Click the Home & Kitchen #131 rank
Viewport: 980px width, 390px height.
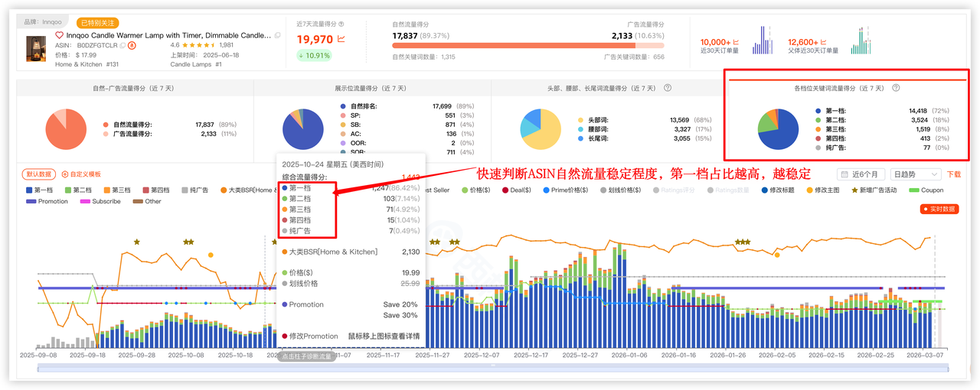(x=87, y=64)
